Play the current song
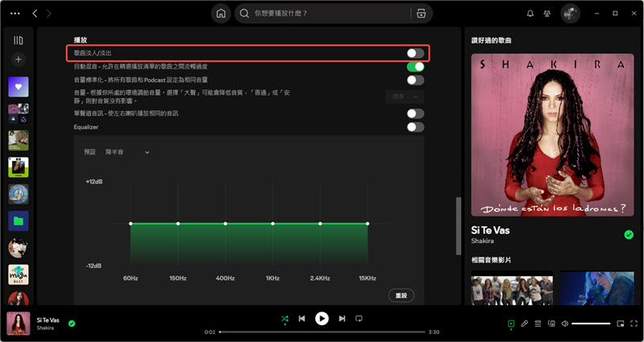The width and height of the screenshot is (644, 342). click(x=321, y=319)
